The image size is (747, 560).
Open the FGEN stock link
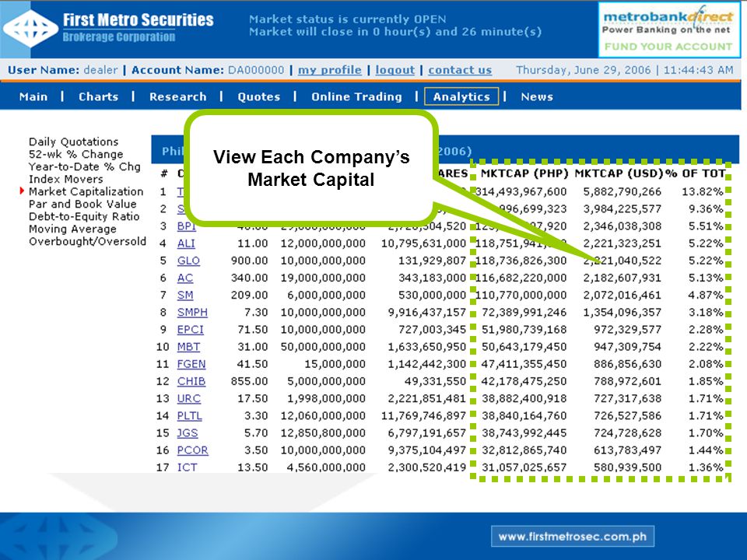point(191,364)
